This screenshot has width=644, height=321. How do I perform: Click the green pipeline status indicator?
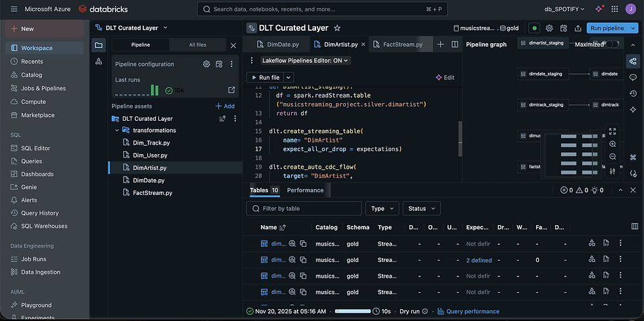pos(534,28)
